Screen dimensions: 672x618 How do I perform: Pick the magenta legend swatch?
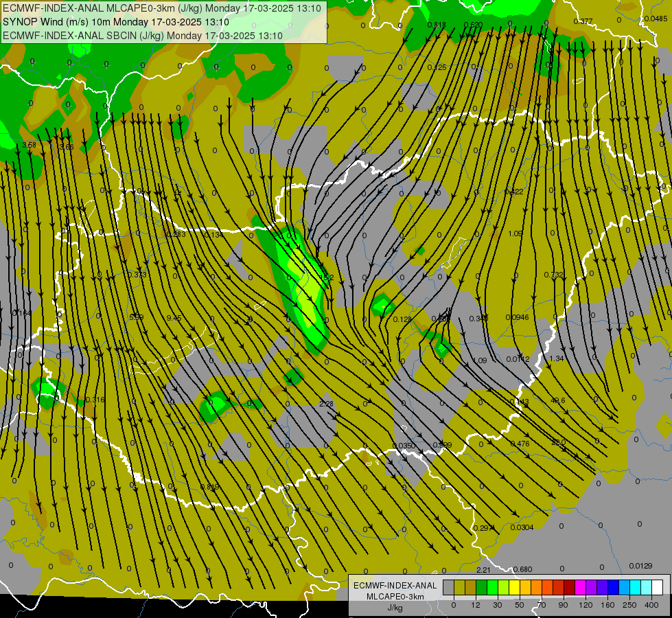click(580, 587)
